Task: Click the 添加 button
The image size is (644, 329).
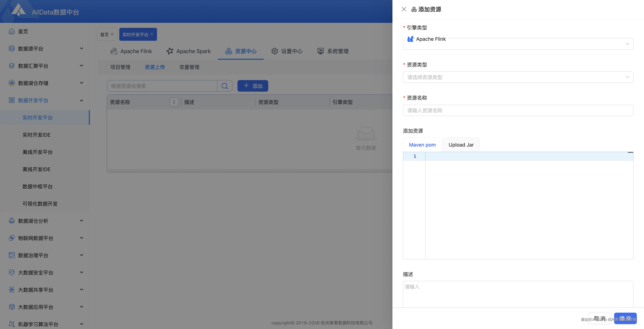Action: (253, 86)
